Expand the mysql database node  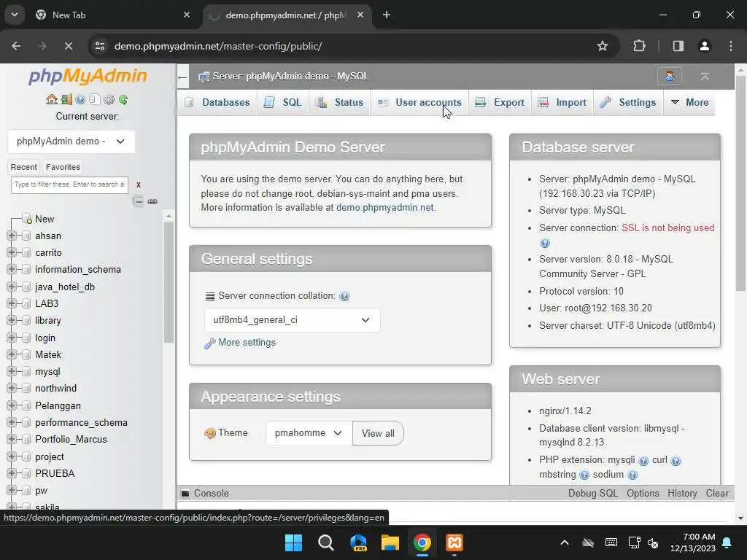(x=12, y=371)
